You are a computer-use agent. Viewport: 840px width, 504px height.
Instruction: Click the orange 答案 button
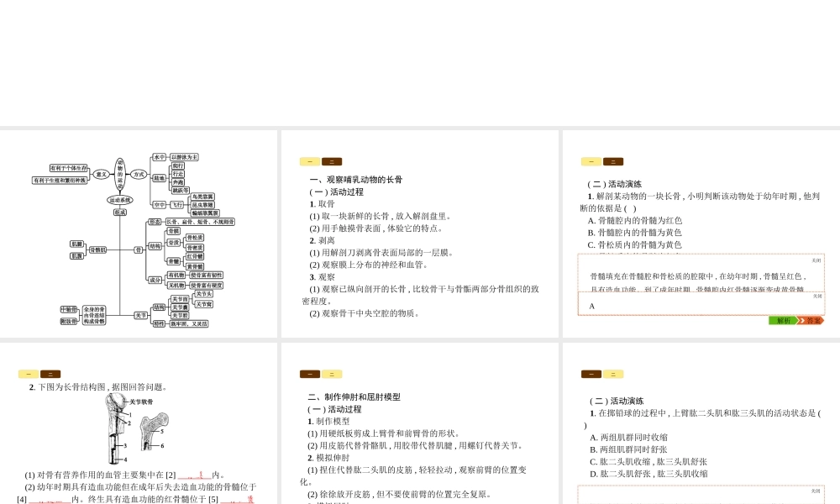click(x=812, y=320)
